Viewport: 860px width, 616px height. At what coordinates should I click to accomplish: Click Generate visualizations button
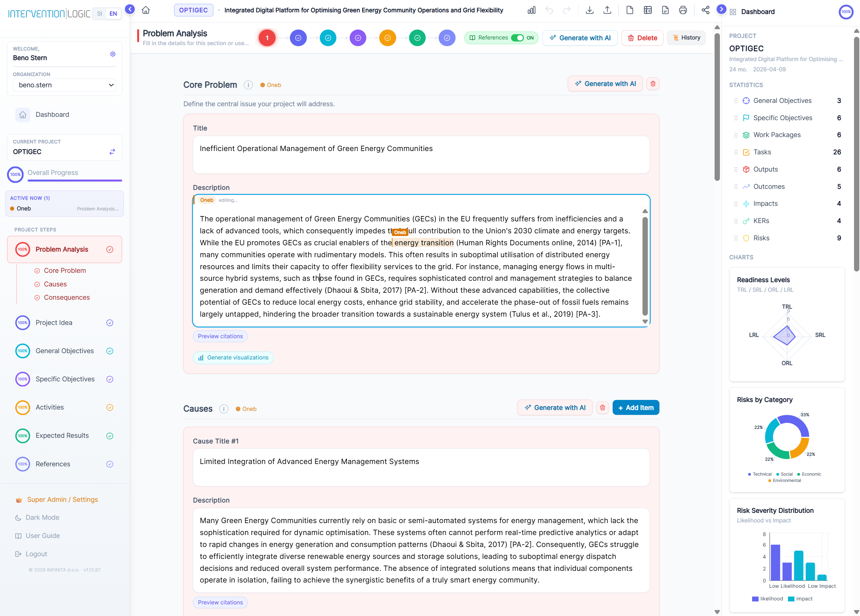pos(233,357)
